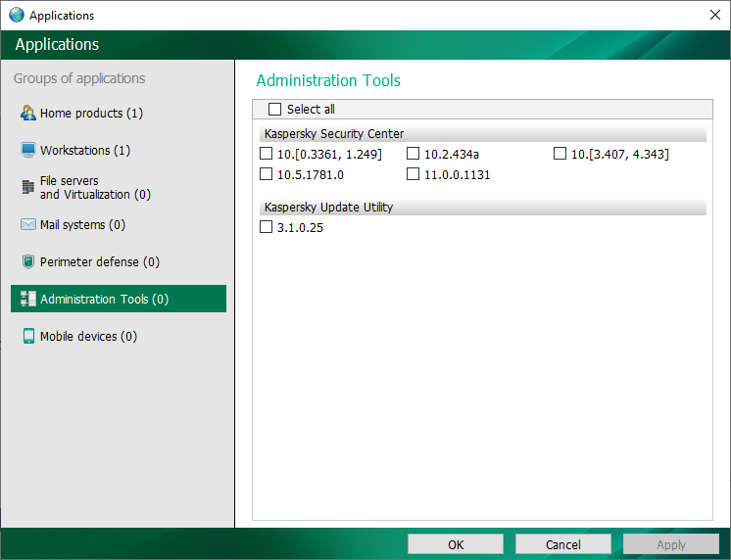The image size is (731, 560).
Task: Click the Workstations monitor icon
Action: coord(28,150)
